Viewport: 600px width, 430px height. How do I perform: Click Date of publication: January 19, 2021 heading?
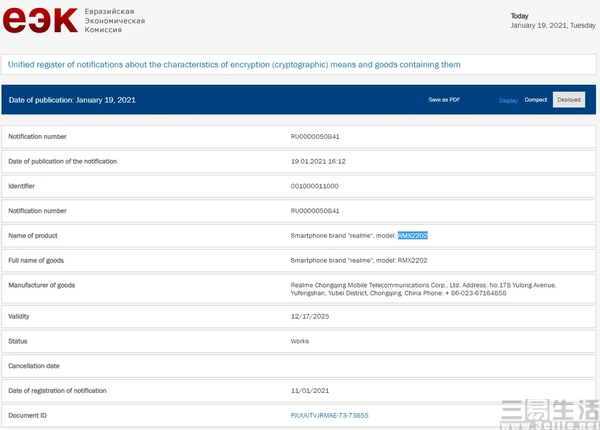tap(72, 100)
